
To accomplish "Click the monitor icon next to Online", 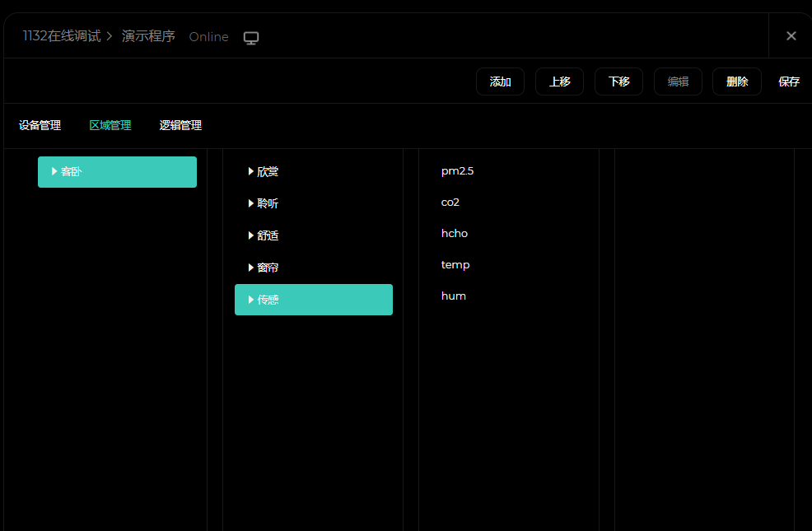I will point(251,38).
